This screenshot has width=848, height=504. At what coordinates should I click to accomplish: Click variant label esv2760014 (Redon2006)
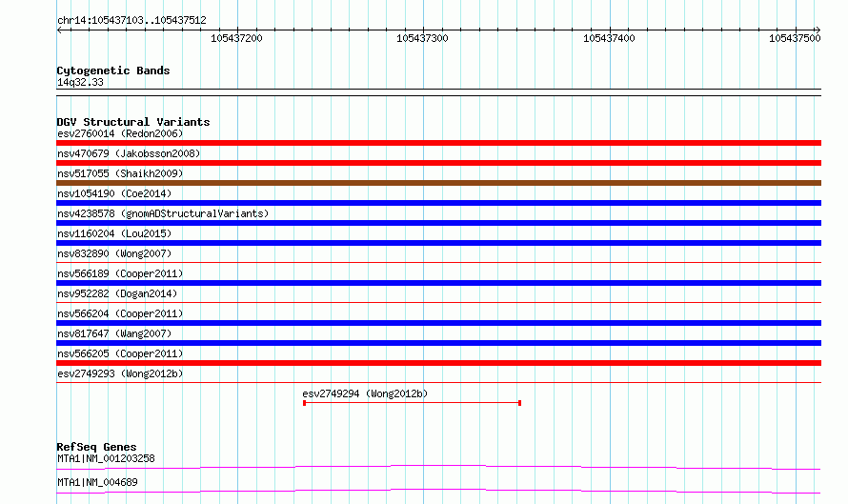click(x=120, y=133)
